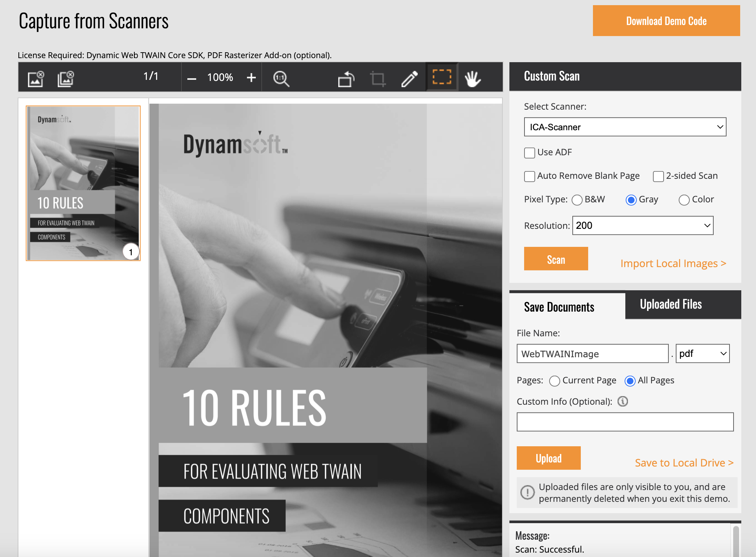Switch to the hand pan tool
The height and width of the screenshot is (557, 756).
(473, 78)
